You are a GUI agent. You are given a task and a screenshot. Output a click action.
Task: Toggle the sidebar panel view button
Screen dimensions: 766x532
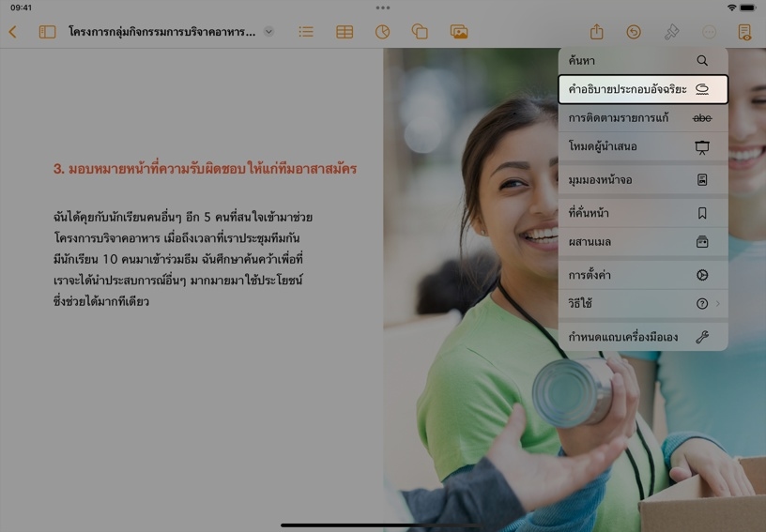click(47, 32)
